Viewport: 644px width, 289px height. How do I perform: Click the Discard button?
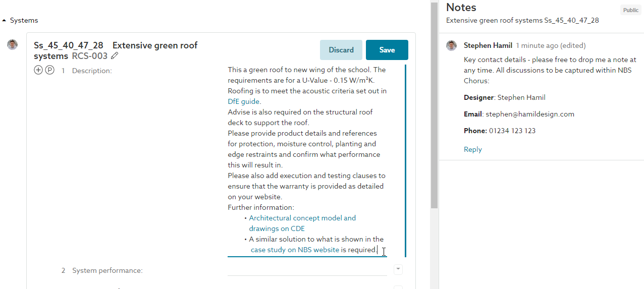point(341,50)
